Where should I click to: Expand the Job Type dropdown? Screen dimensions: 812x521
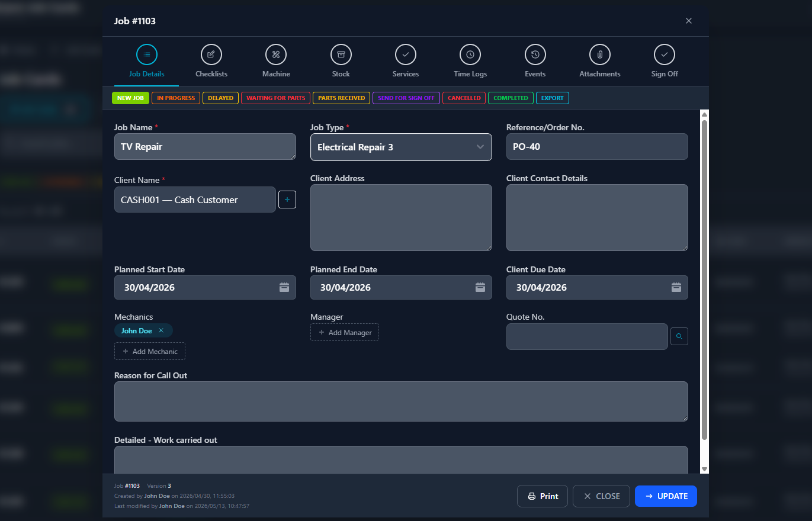[401, 147]
